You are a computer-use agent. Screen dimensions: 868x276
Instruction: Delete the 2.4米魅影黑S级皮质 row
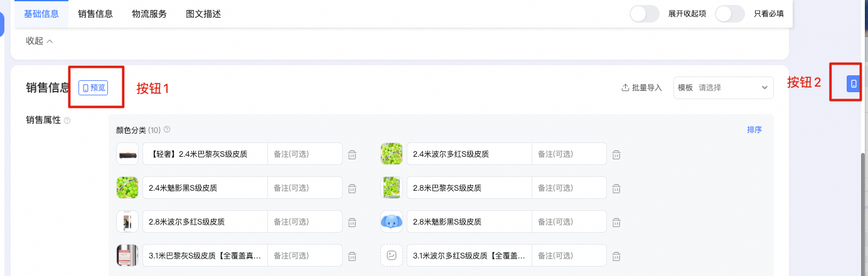click(x=353, y=188)
